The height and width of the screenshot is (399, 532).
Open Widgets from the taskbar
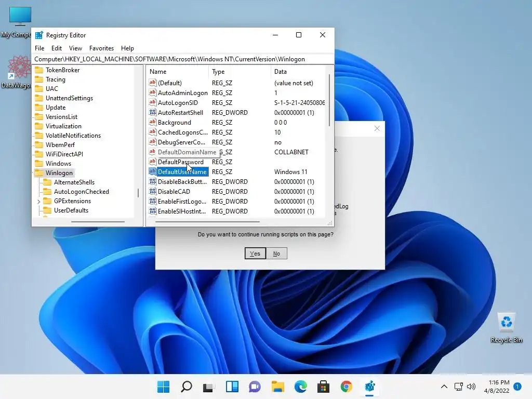click(x=232, y=387)
